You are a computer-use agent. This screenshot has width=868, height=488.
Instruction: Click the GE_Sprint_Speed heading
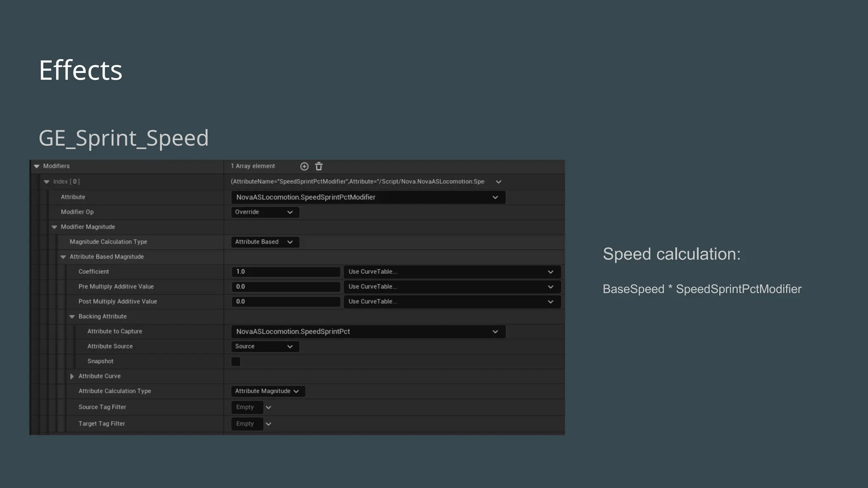124,138
